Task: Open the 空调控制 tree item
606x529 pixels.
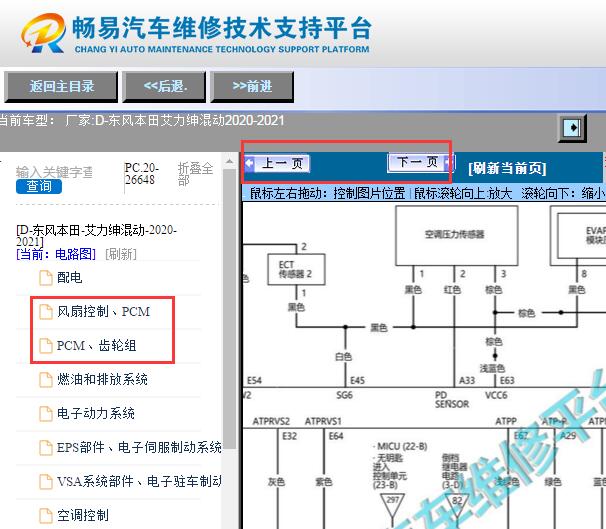Action: (83, 515)
